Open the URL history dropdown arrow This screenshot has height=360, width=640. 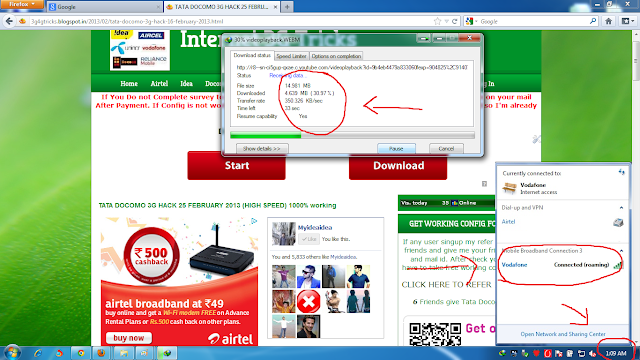tap(447, 21)
